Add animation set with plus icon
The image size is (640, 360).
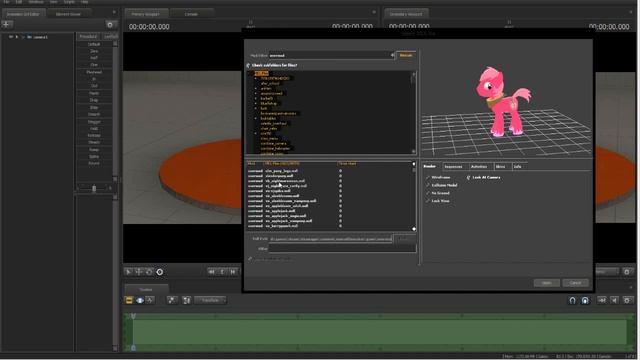coord(7,24)
